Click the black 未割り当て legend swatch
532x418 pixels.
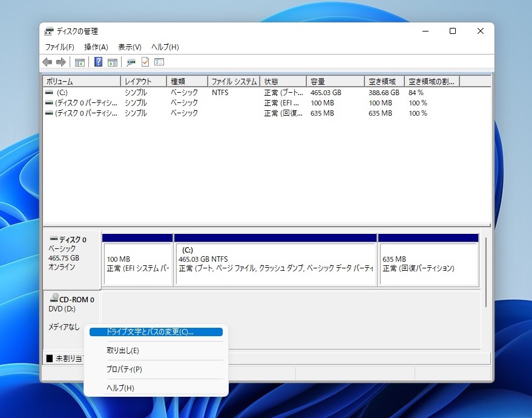[50, 358]
